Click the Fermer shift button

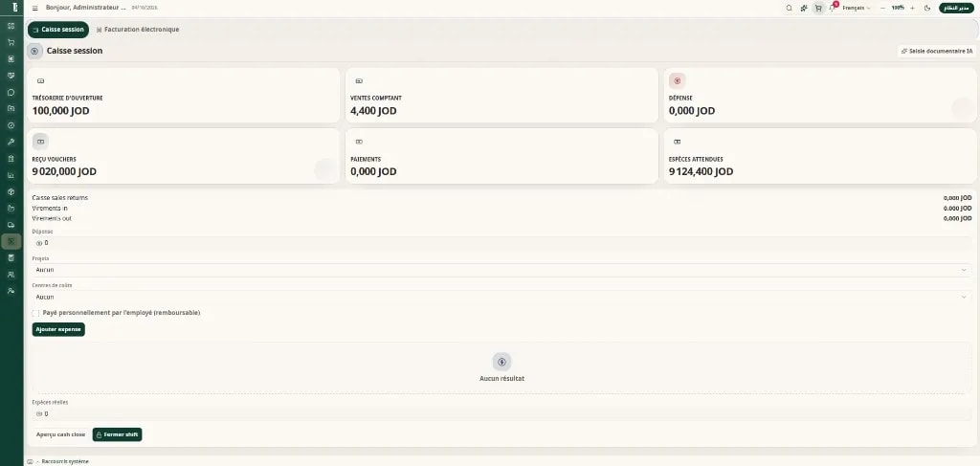[117, 434]
